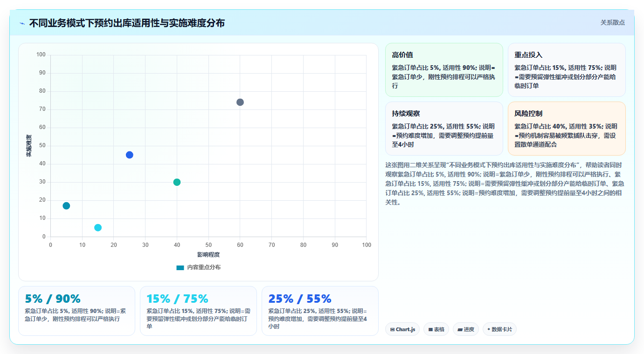The width and height of the screenshot is (644, 354).
Task: Click the 关系散点 label in header
Action: pos(612,22)
